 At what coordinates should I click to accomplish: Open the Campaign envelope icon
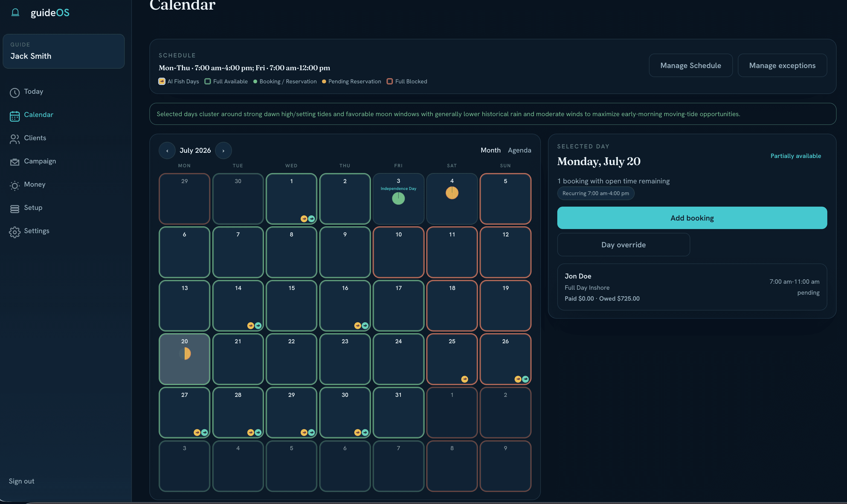click(14, 162)
